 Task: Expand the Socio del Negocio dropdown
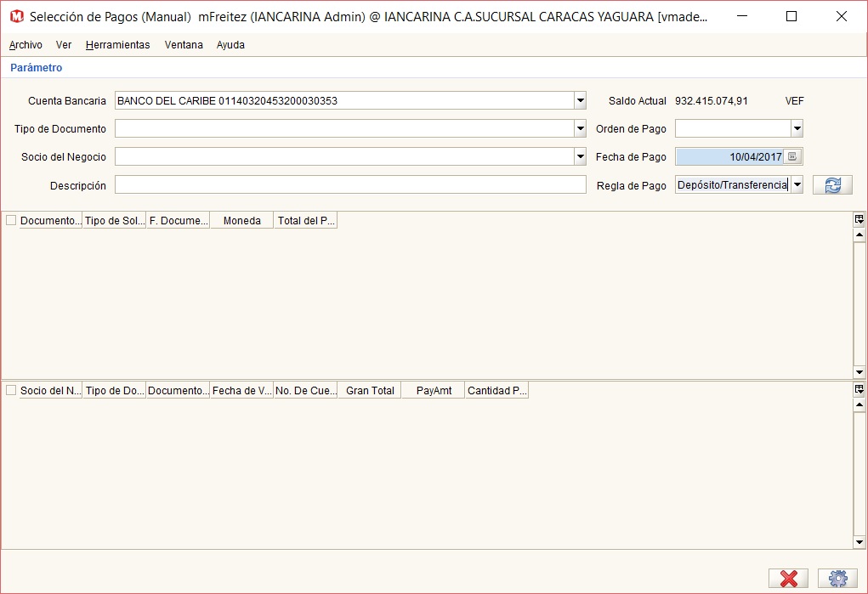(x=580, y=156)
